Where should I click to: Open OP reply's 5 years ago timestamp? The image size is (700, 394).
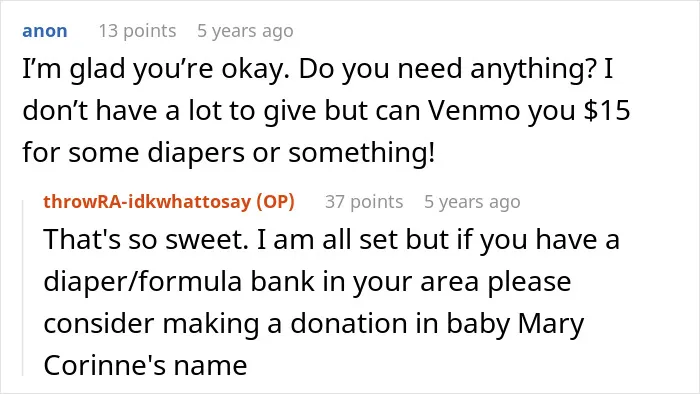tap(472, 202)
